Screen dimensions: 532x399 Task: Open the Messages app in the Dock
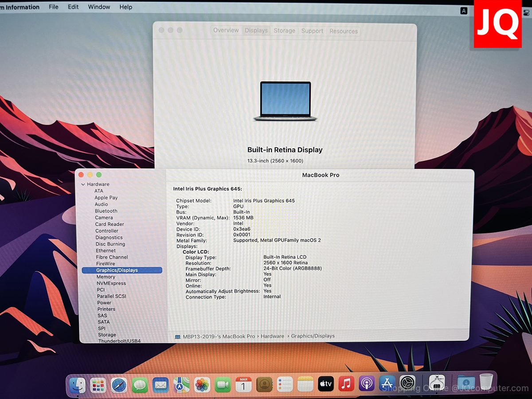point(140,385)
